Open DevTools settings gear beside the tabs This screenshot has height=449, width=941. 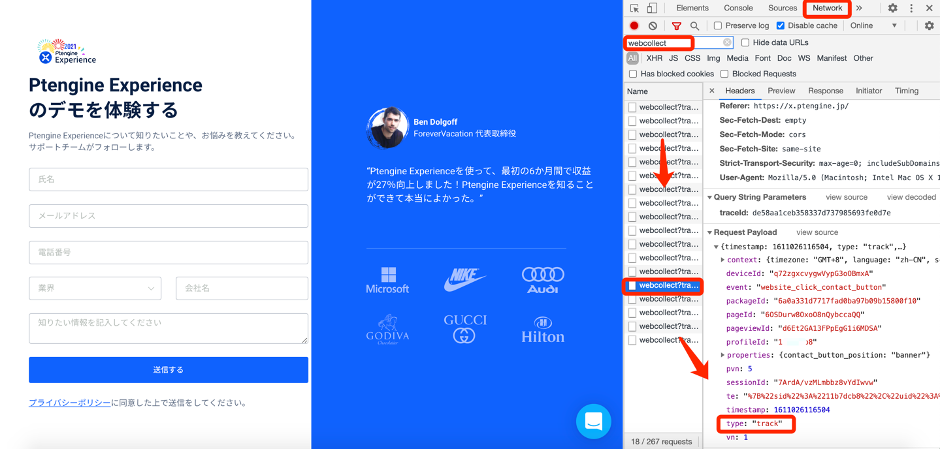(892, 8)
